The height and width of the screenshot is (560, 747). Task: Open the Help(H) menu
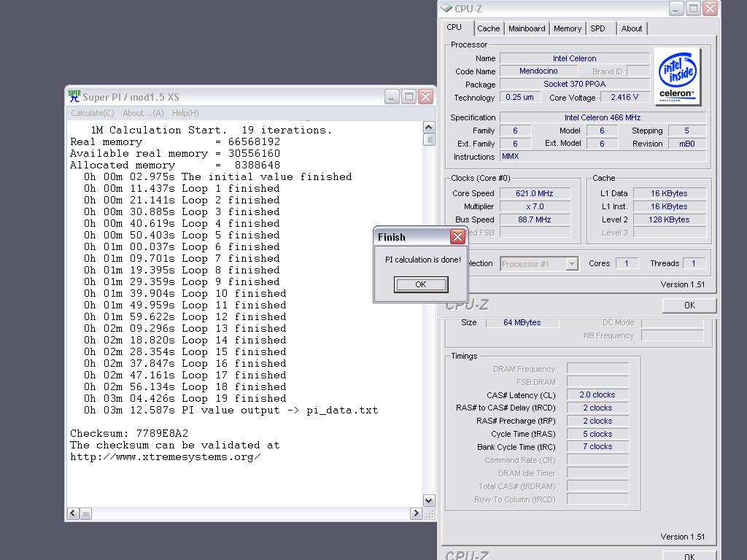185,113
